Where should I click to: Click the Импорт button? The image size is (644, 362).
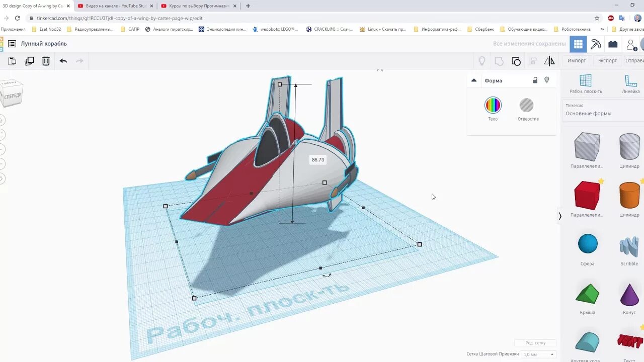pos(577,61)
